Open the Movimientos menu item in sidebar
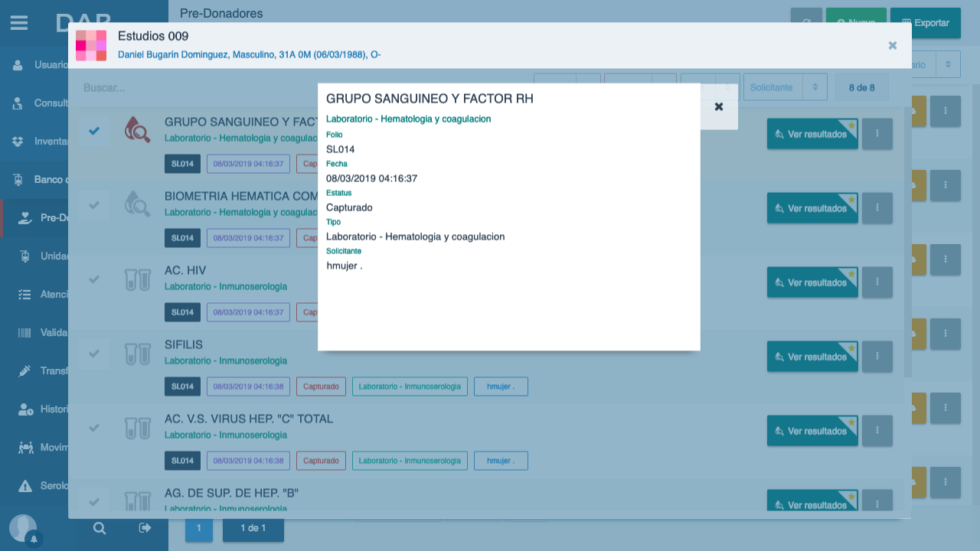 click(x=34, y=448)
